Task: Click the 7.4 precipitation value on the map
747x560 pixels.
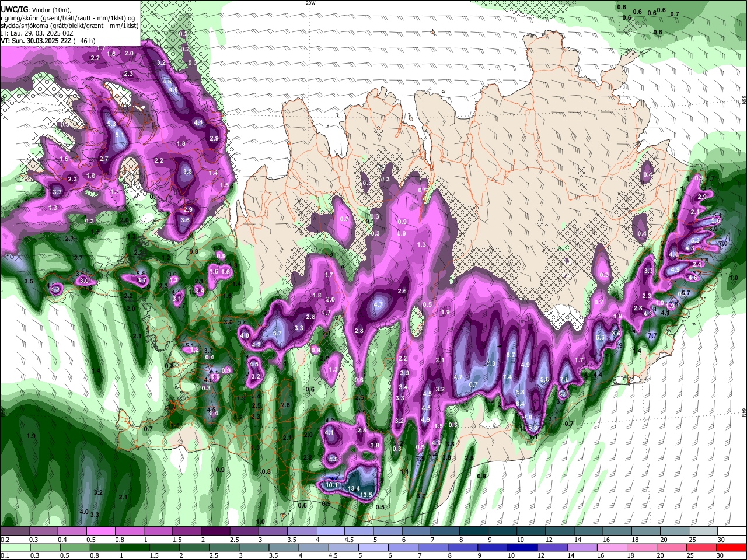Action: (507, 377)
